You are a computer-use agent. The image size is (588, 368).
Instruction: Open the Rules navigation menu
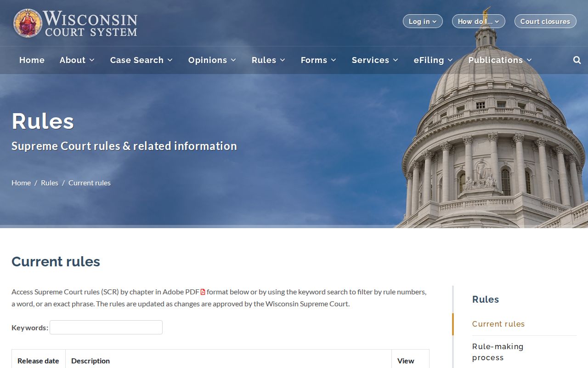coord(269,60)
